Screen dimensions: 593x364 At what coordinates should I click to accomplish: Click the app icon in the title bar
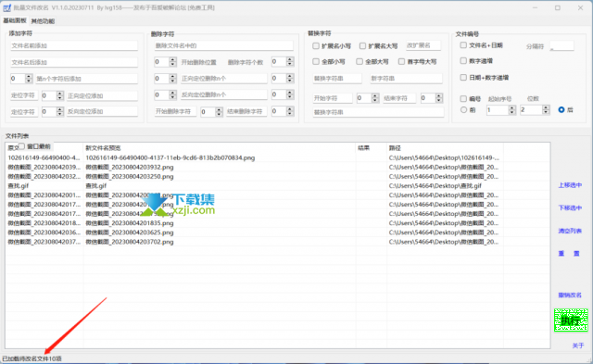pos(6,7)
